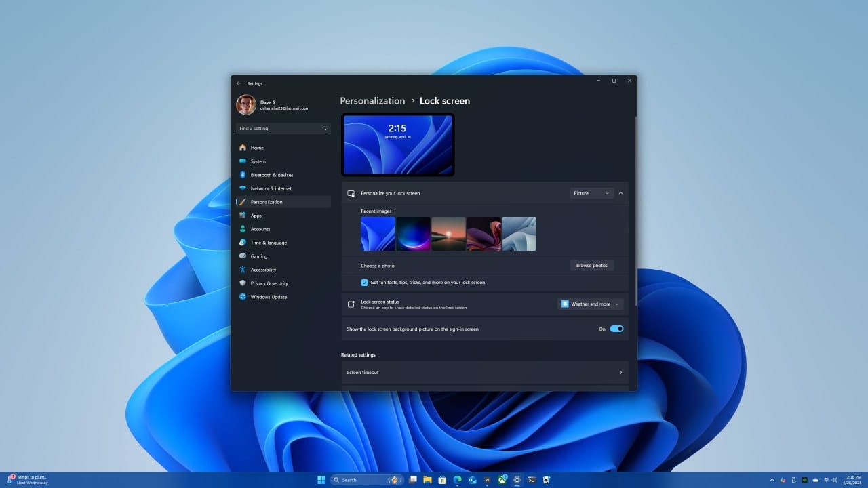Image resolution: width=868 pixels, height=488 pixels.
Task: Open the Weather and more dropdown
Action: (x=589, y=304)
